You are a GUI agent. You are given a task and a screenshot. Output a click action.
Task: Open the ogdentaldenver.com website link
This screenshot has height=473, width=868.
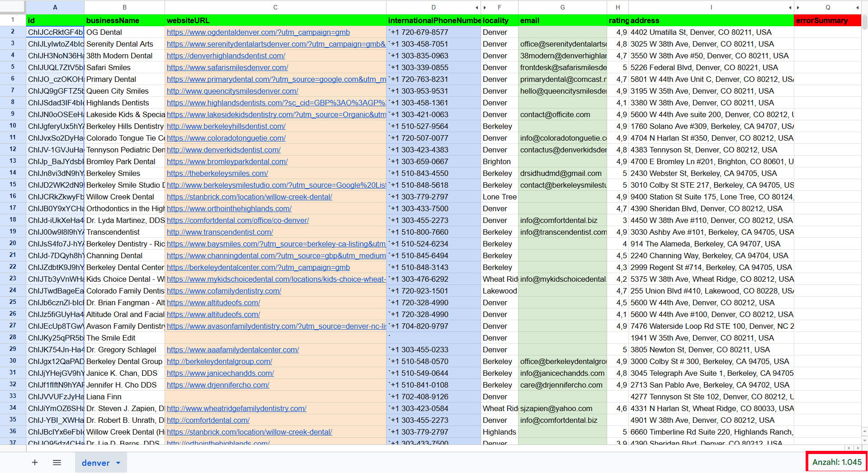pyautogui.click(x=258, y=32)
